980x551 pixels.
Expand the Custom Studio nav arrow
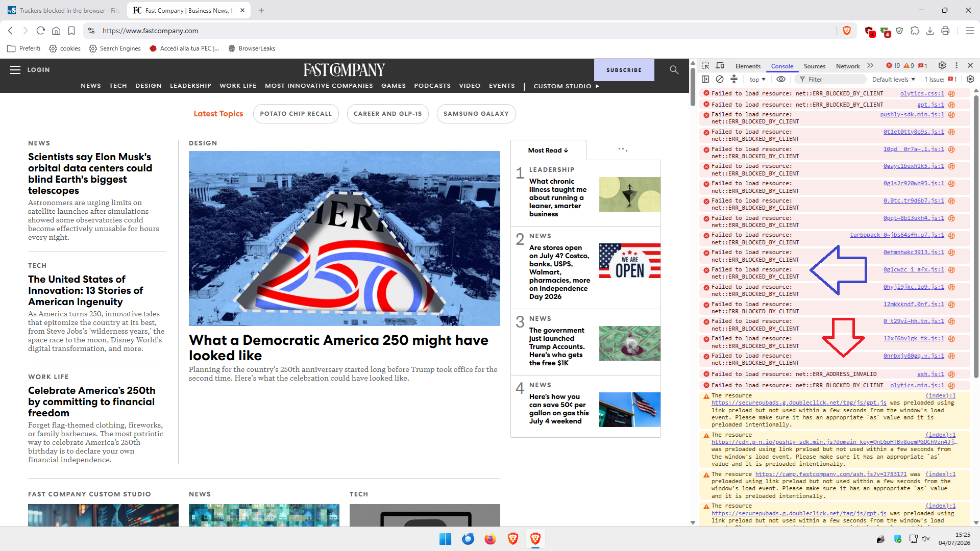597,86
